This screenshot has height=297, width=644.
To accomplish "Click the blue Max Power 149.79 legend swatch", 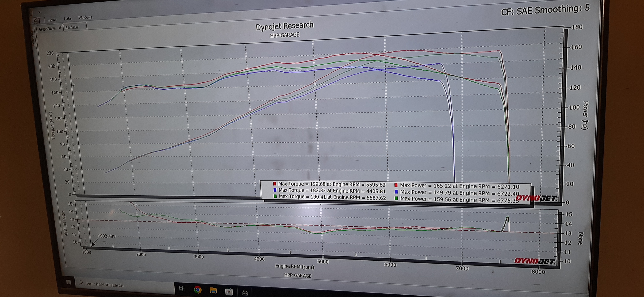I will [396, 192].
